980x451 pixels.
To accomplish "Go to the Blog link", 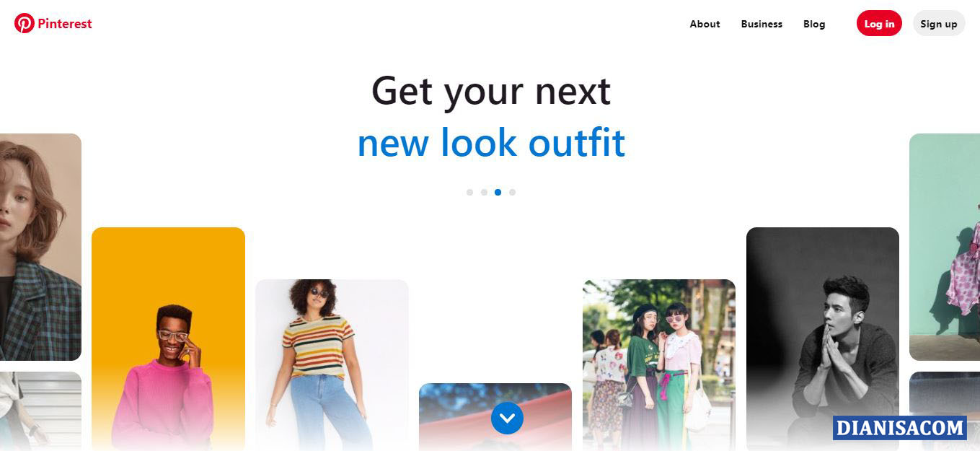I will [x=814, y=24].
